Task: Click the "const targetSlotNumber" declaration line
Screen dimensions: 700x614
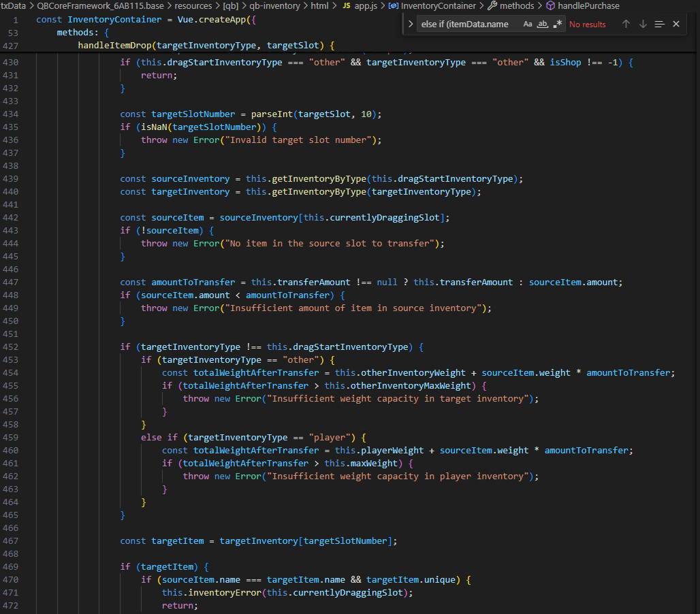Action: point(251,114)
